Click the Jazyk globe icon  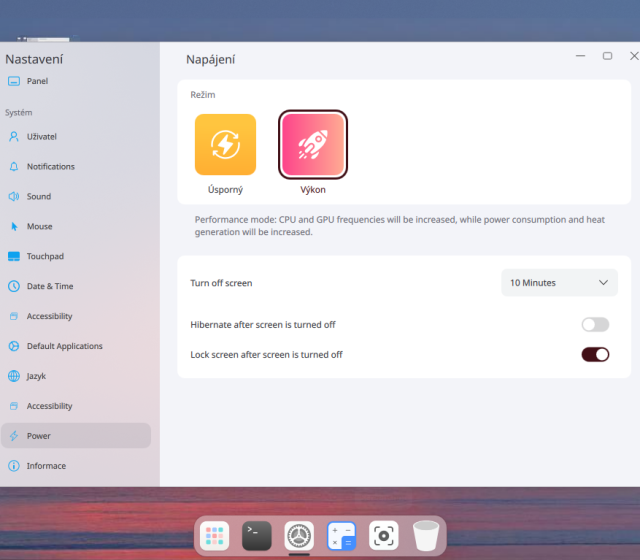[14, 377]
